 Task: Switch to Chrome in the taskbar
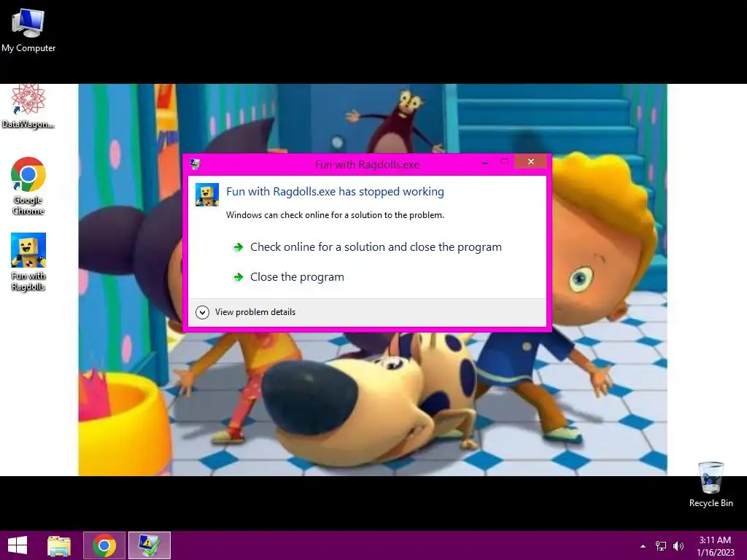pos(104,545)
